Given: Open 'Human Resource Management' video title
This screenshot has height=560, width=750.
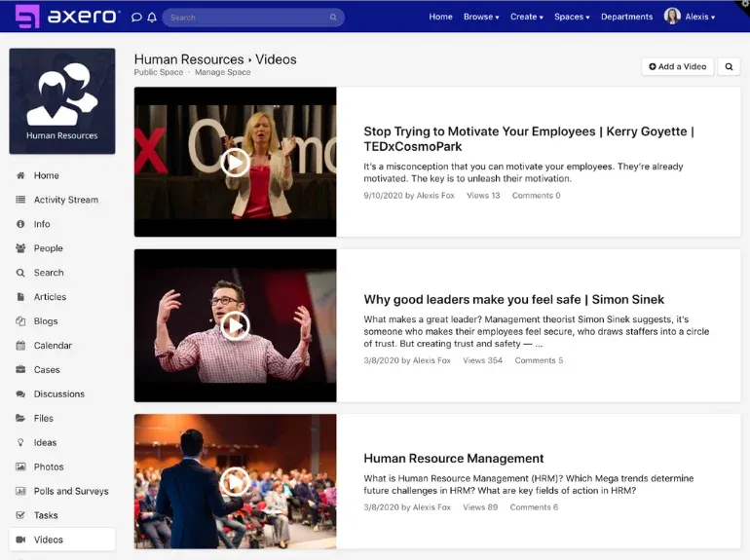Looking at the screenshot, I should point(454,458).
